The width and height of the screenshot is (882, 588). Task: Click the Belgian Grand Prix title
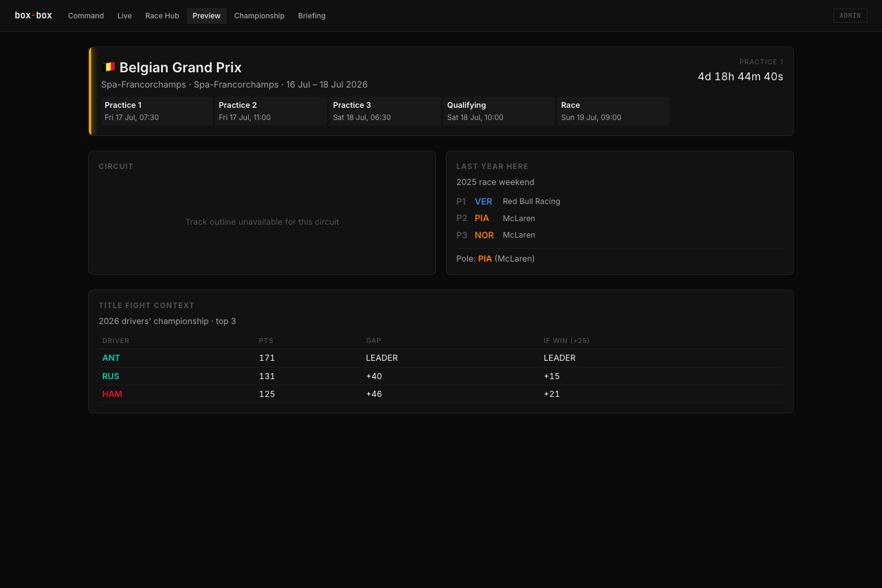click(180, 67)
